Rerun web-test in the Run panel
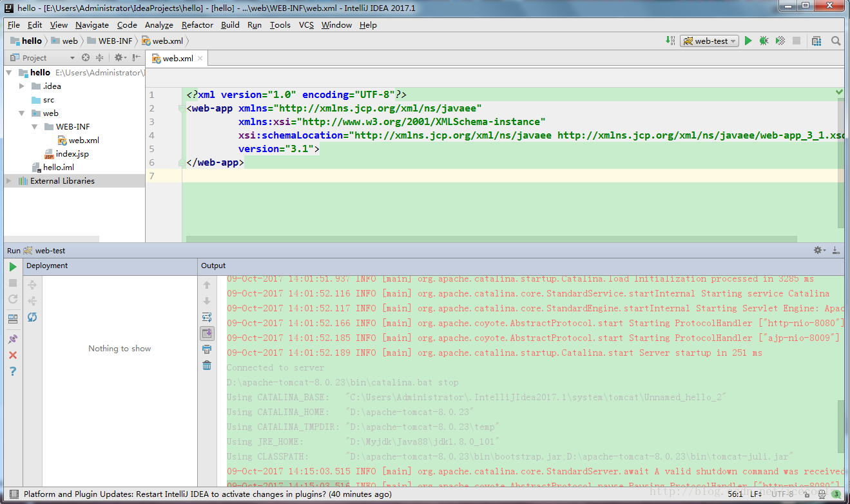The image size is (850, 504). point(13,267)
